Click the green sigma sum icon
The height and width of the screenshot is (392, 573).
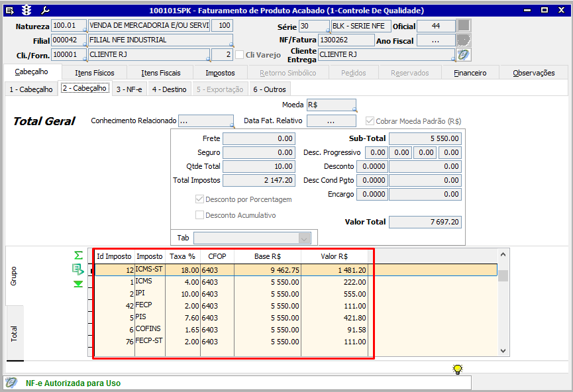[79, 256]
